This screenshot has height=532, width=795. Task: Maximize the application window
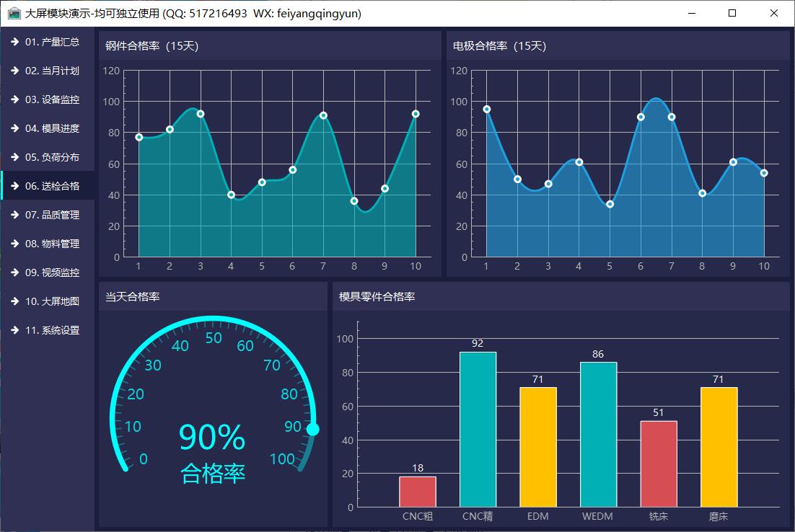pos(732,13)
